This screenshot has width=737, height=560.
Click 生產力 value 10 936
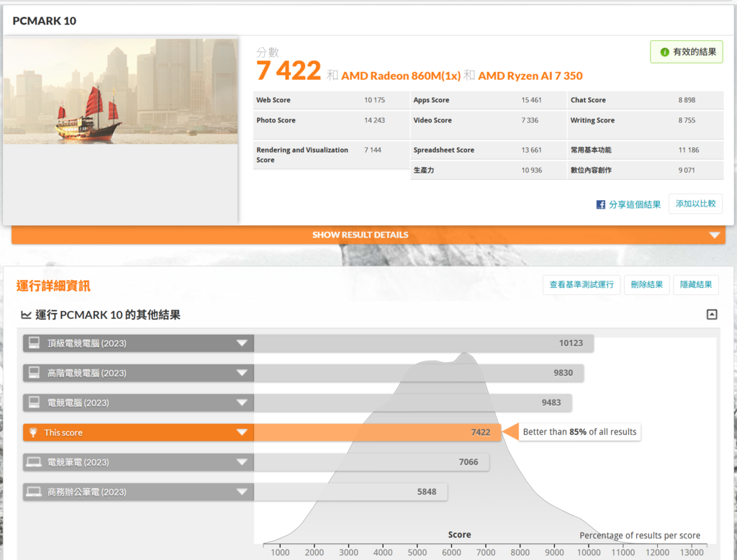(x=532, y=170)
